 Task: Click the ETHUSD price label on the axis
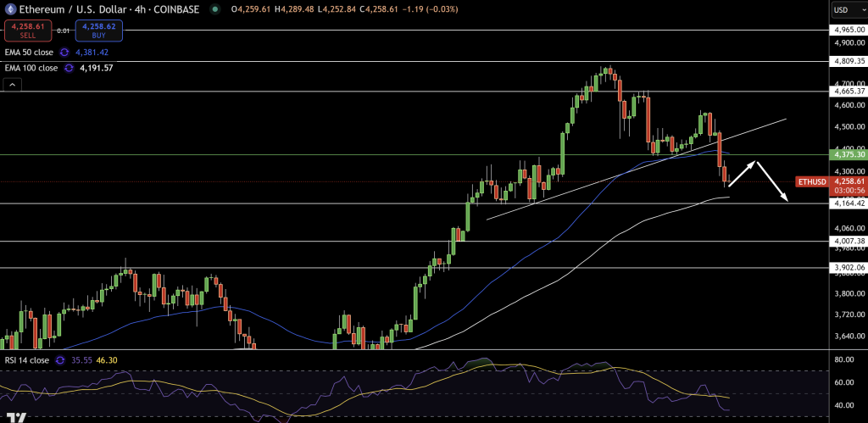click(813, 181)
